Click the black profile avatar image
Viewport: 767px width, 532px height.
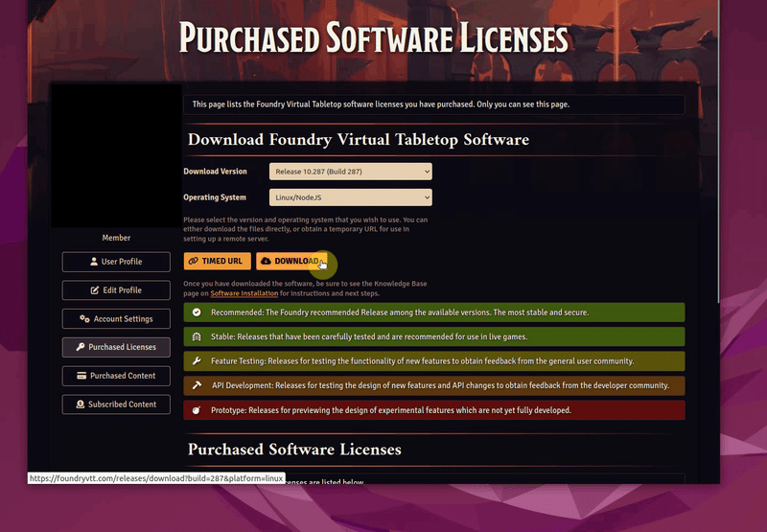click(x=116, y=155)
